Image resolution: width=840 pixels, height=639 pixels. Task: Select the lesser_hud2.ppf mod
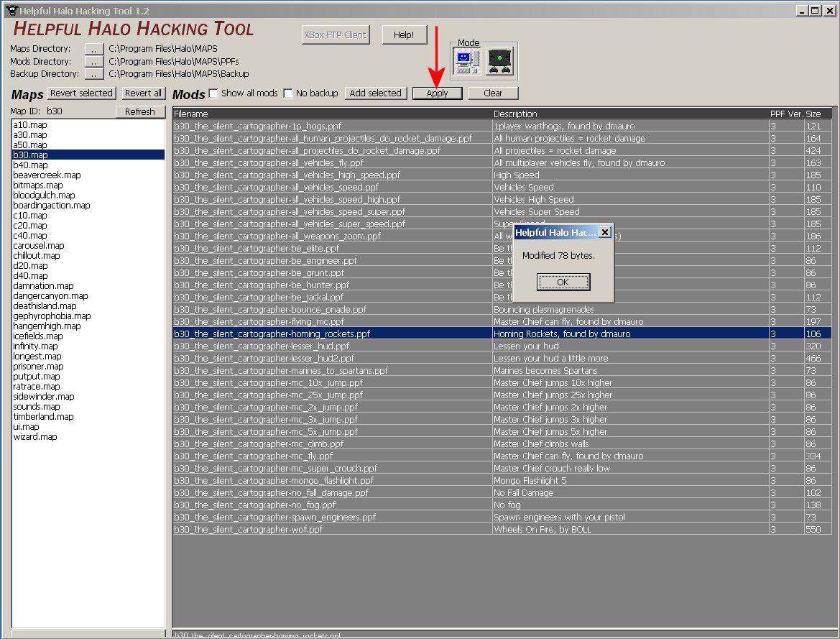point(502,358)
